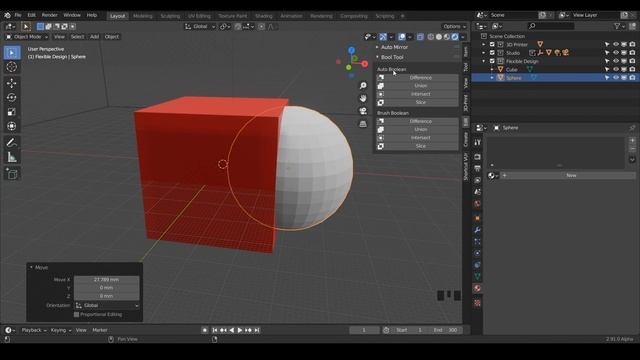Viewport: 640px width, 360px height.
Task: Click the zoom magnifier icon in viewport
Action: click(x=363, y=85)
